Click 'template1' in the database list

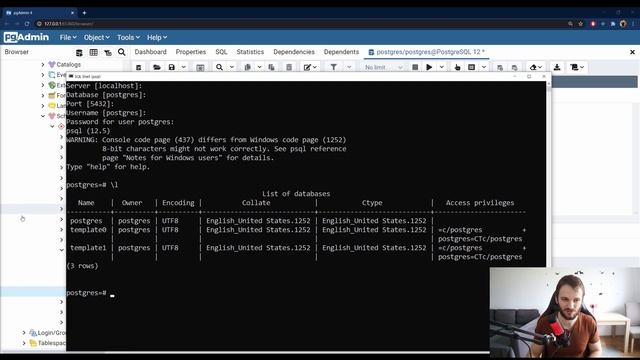click(88, 248)
